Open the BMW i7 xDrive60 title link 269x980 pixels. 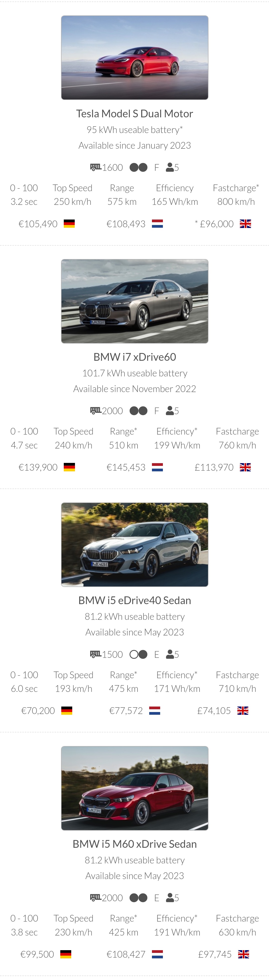(x=134, y=357)
